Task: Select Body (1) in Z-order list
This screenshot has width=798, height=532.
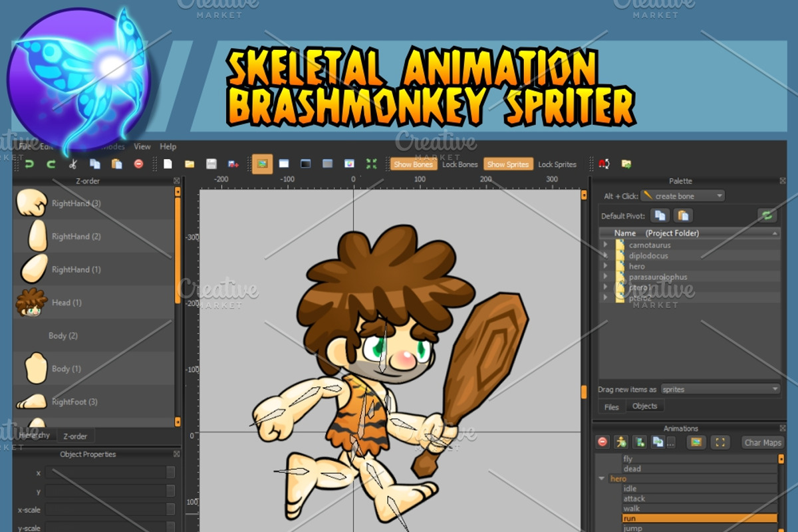Action: pos(94,368)
